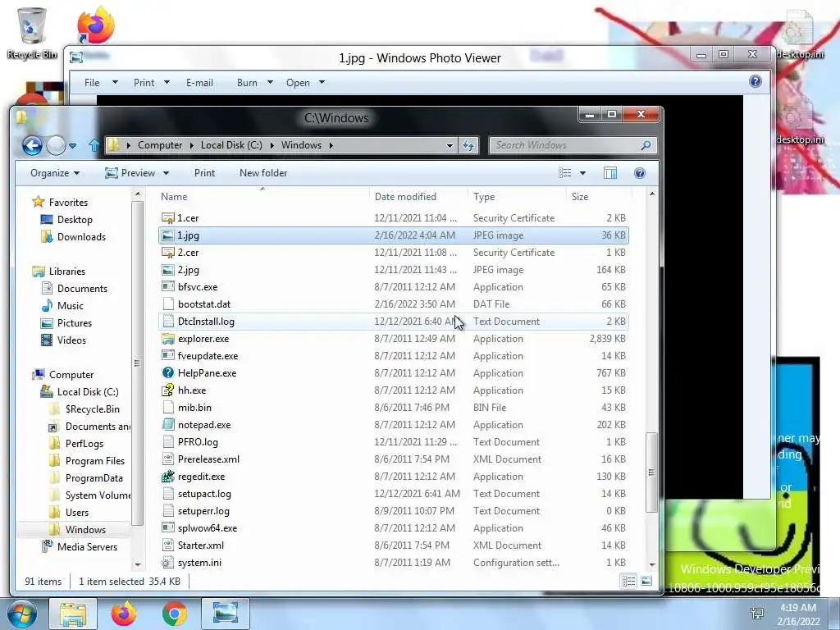Click New folder button

tap(263, 173)
